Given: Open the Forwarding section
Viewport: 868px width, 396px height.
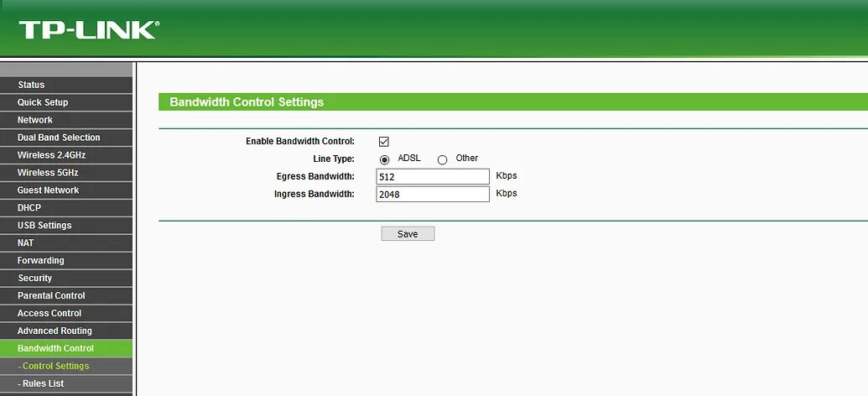Looking at the screenshot, I should (x=66, y=260).
